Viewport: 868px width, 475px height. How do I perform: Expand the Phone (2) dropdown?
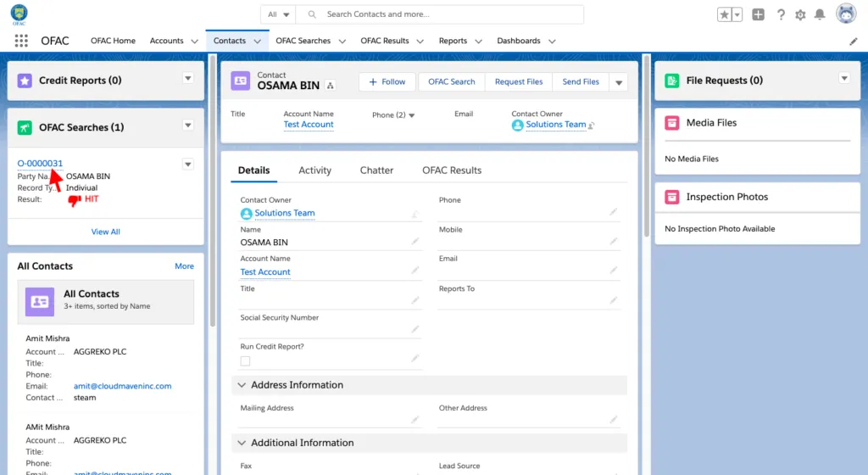pyautogui.click(x=411, y=115)
